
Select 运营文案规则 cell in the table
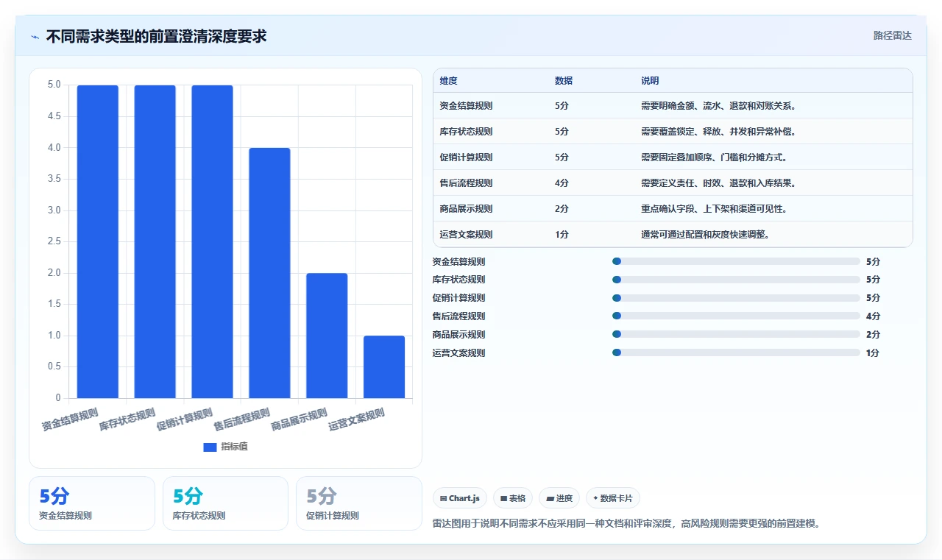tap(466, 235)
